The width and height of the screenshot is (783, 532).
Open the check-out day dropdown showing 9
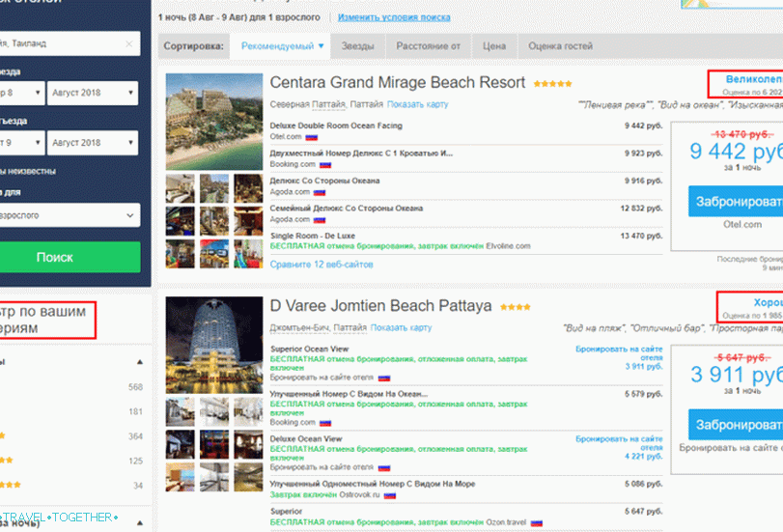point(22,143)
